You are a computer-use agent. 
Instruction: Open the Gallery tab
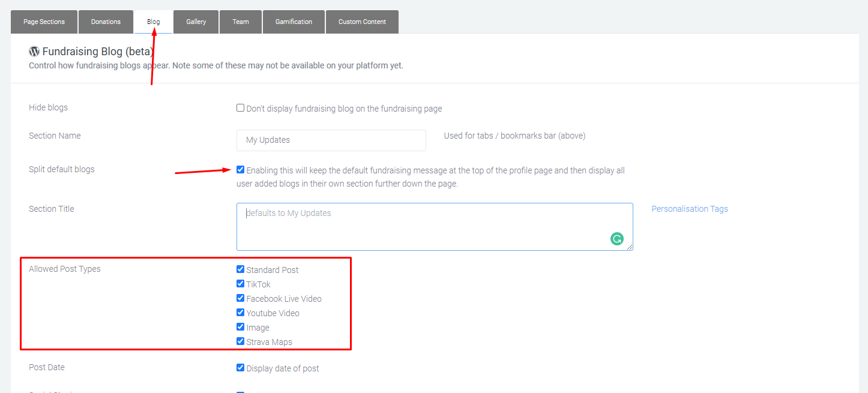pos(196,22)
